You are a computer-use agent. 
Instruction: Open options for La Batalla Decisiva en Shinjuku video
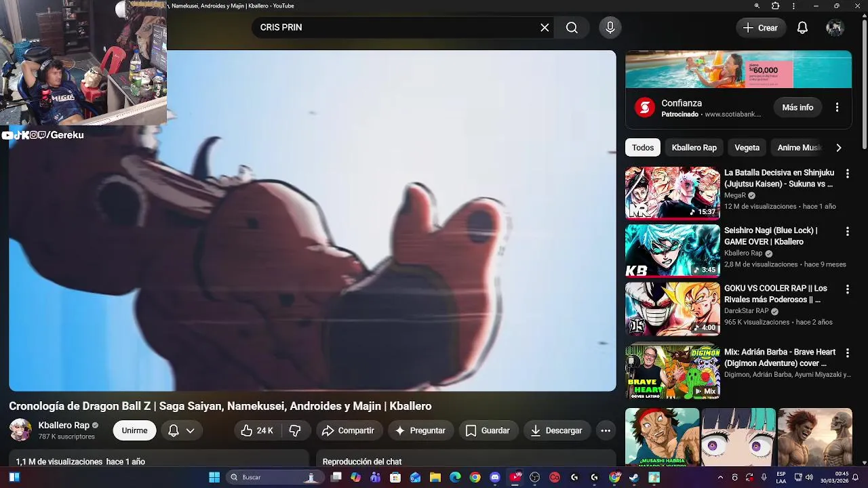tap(847, 174)
